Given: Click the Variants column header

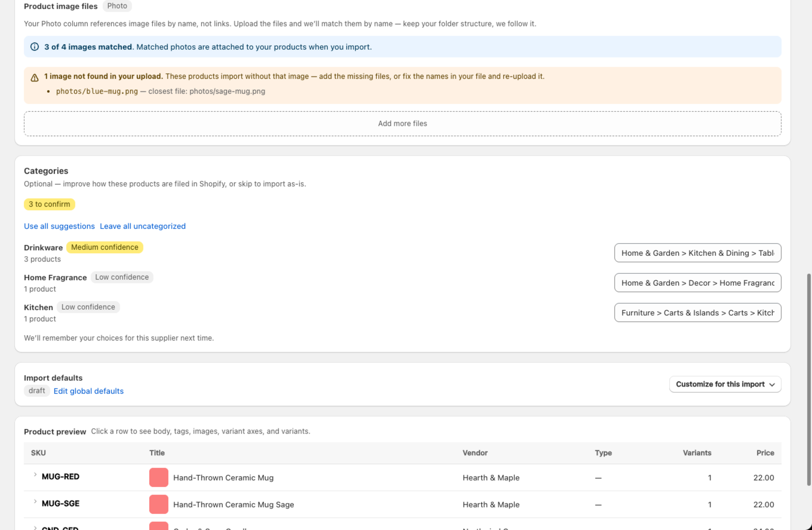Looking at the screenshot, I should coord(697,453).
